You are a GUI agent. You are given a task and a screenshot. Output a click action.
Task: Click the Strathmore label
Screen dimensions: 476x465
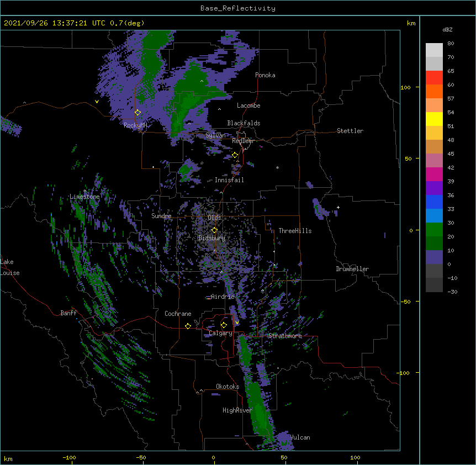[285, 336]
